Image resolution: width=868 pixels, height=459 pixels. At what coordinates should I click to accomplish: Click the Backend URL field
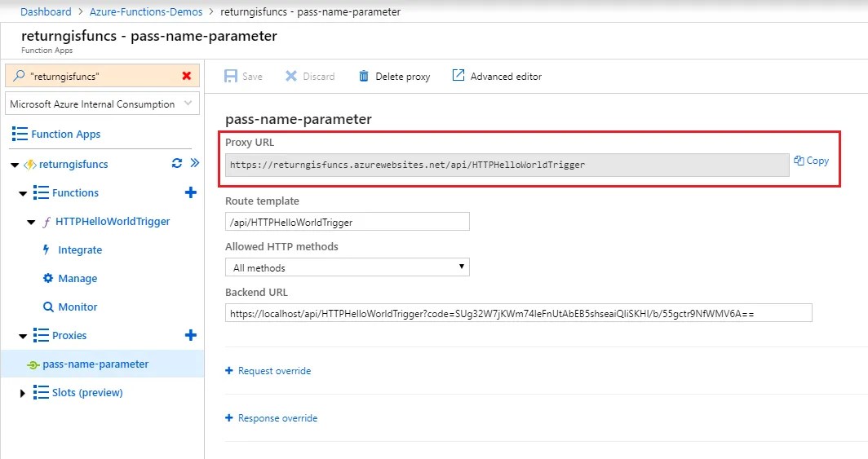(x=519, y=313)
